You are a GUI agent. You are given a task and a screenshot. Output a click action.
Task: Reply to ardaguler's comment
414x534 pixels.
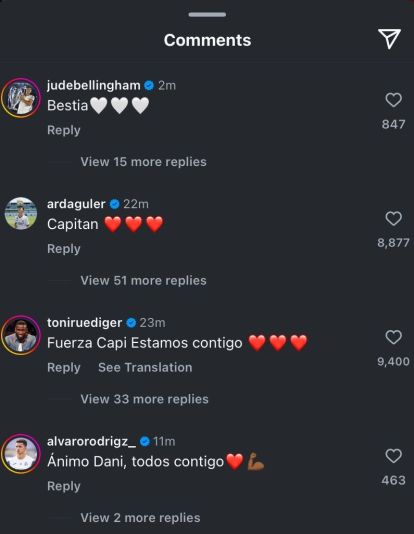click(64, 249)
